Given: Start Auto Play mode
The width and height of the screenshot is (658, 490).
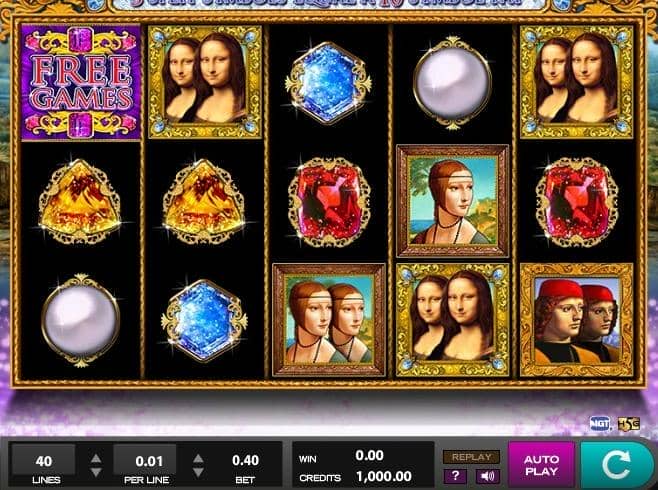Looking at the screenshot, I should point(541,465).
